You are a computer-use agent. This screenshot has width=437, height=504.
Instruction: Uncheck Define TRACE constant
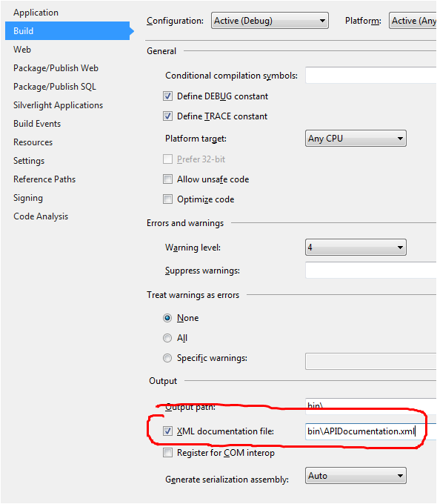click(x=167, y=116)
